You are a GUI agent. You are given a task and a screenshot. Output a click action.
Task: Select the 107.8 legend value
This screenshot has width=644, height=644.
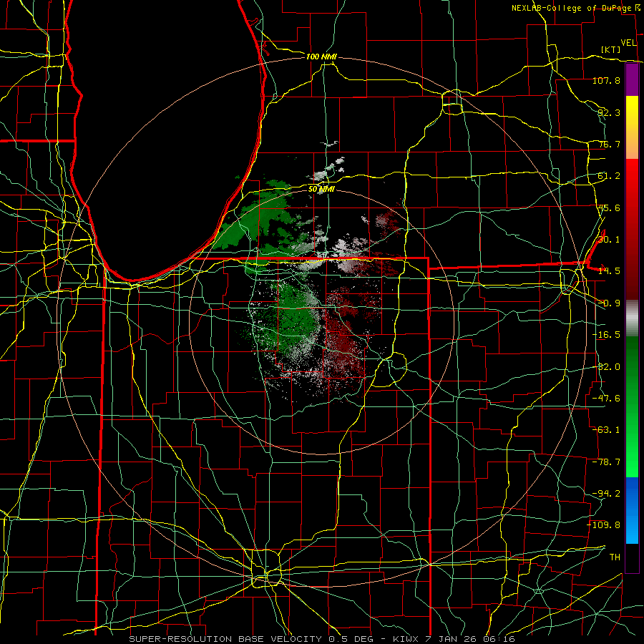pyautogui.click(x=606, y=80)
